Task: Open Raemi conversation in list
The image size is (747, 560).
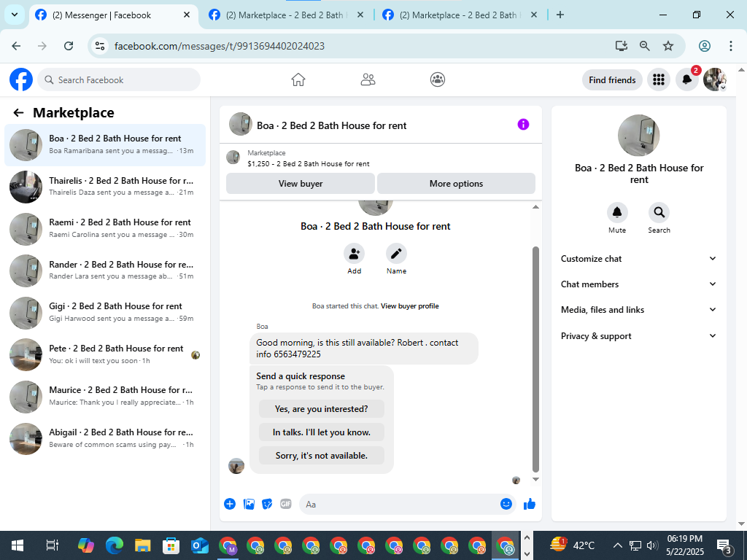Action: [x=105, y=228]
